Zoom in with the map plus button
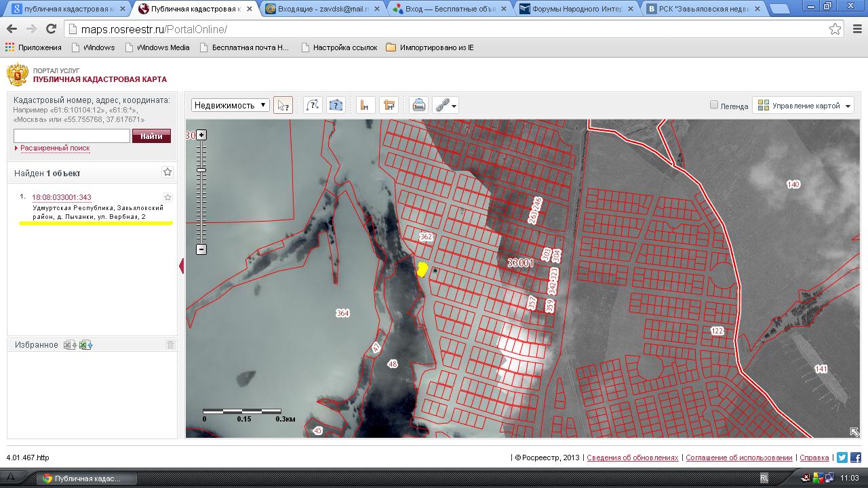The image size is (868, 488). pyautogui.click(x=201, y=135)
